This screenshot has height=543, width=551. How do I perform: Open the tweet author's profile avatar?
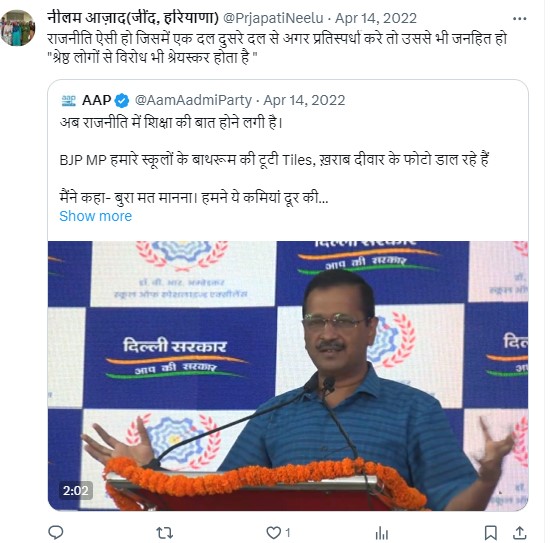18,28
